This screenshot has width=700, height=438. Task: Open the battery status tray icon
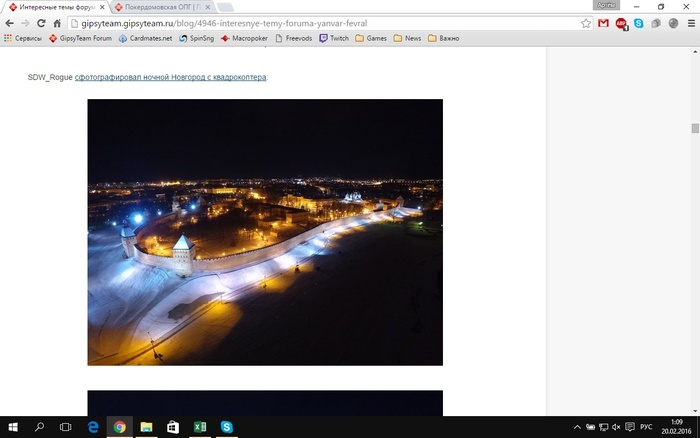590,427
